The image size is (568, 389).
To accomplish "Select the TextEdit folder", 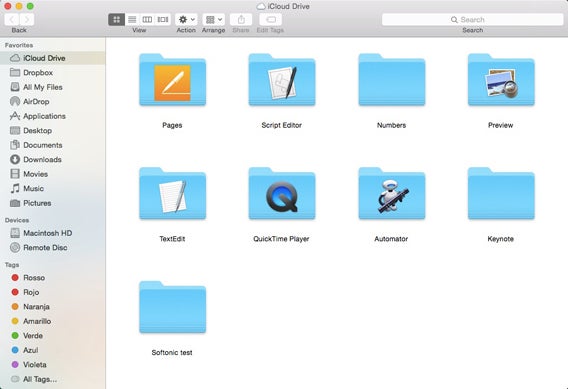I will pos(172,193).
